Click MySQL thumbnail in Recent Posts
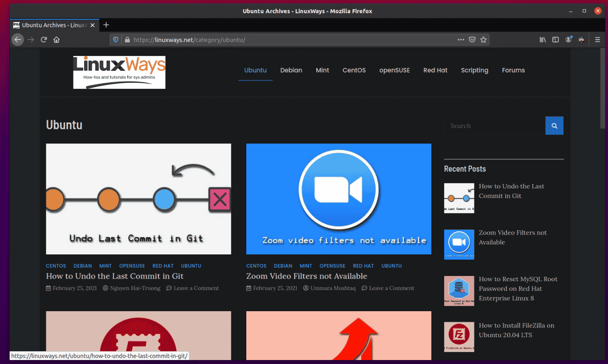The image size is (608, 364). tap(459, 291)
